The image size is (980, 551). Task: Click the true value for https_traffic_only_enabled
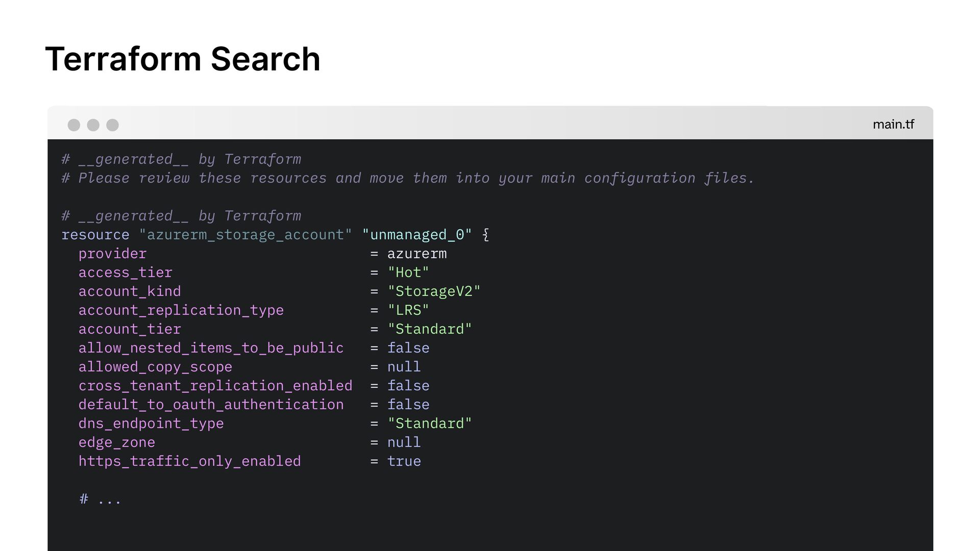[404, 461]
